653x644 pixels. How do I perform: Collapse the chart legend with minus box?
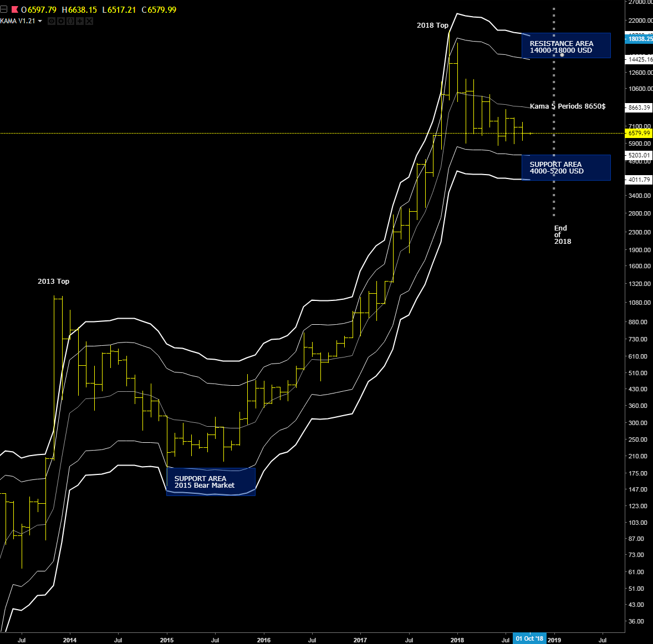[4, 9]
